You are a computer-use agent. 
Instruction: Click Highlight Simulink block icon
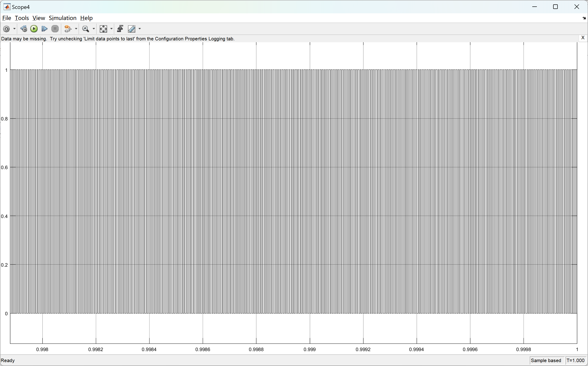coord(68,29)
